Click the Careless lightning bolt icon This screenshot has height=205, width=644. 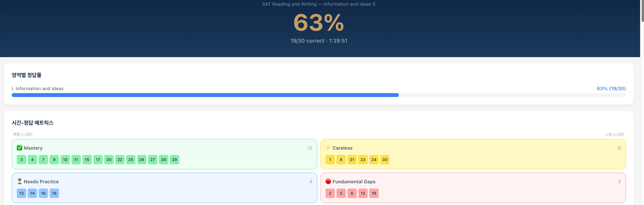click(328, 148)
